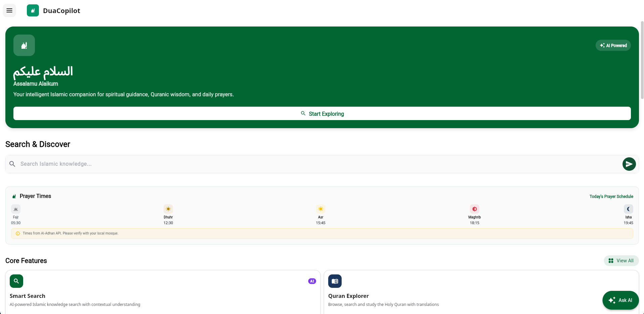This screenshot has height=314, width=644.
Task: Click the Isha crescent moon icon
Action: coord(628,209)
